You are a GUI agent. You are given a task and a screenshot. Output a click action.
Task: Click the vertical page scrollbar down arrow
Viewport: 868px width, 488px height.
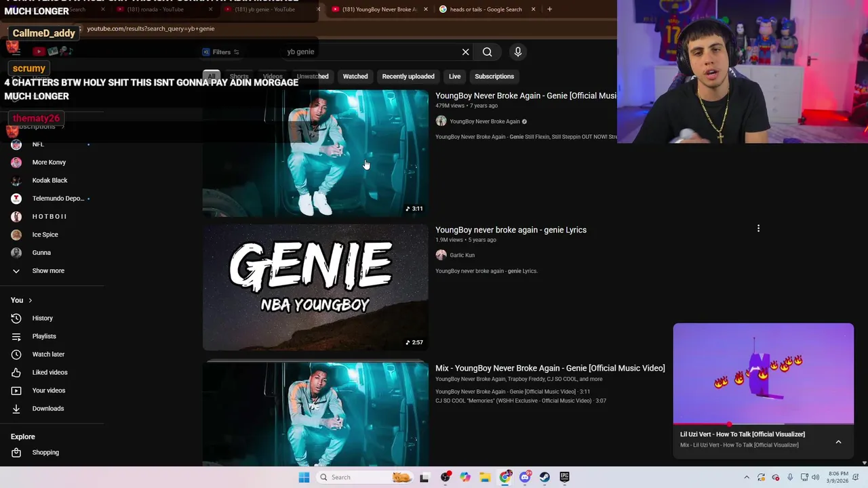point(864,463)
